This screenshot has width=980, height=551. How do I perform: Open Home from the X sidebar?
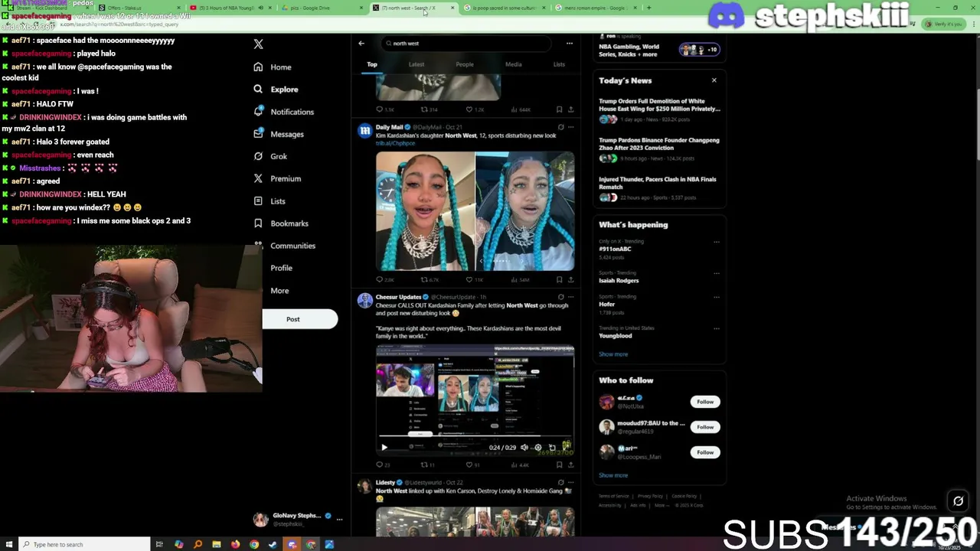pyautogui.click(x=273, y=67)
